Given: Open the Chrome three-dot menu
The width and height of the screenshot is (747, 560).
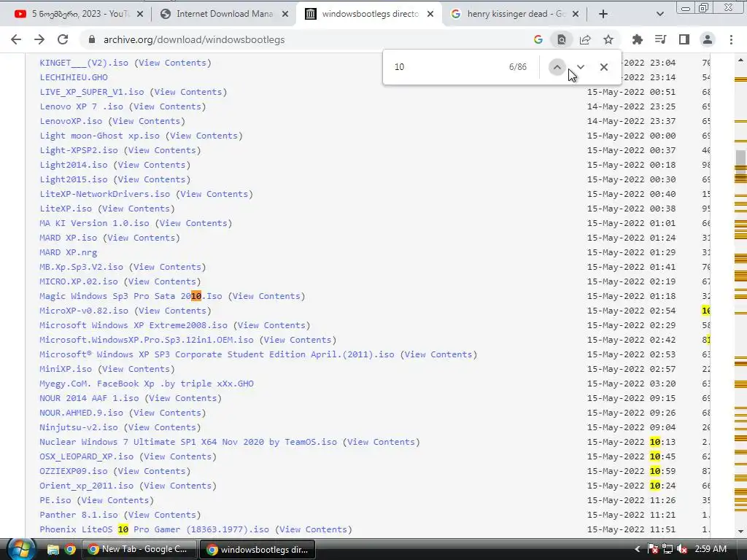Looking at the screenshot, I should pyautogui.click(x=731, y=39).
